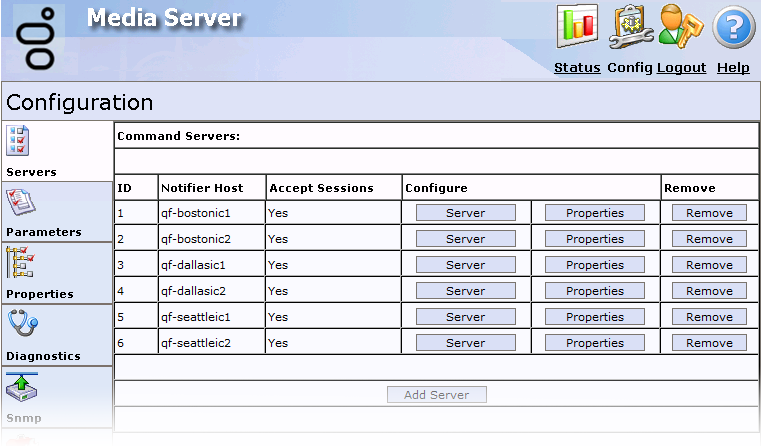Open the Parameters sidebar icon
Image resolution: width=762 pixels, height=446 pixels.
[x=20, y=203]
